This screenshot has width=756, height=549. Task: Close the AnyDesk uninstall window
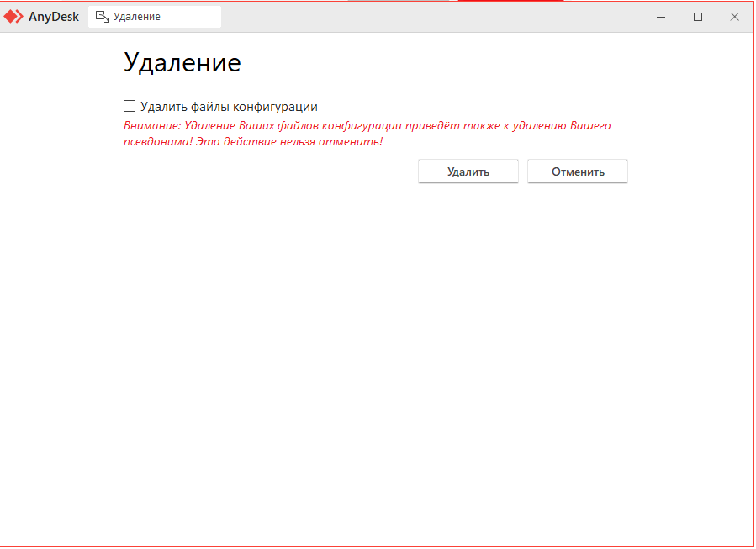734,17
